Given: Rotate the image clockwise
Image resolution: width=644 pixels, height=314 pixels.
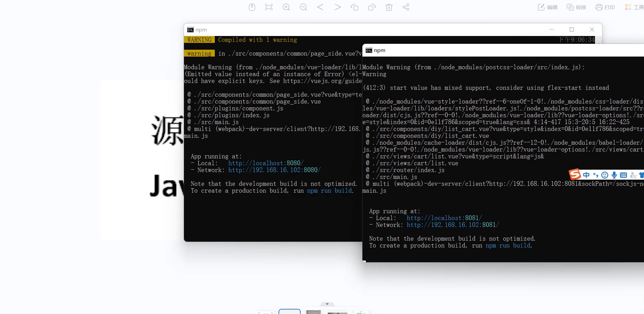Looking at the screenshot, I should [372, 7].
